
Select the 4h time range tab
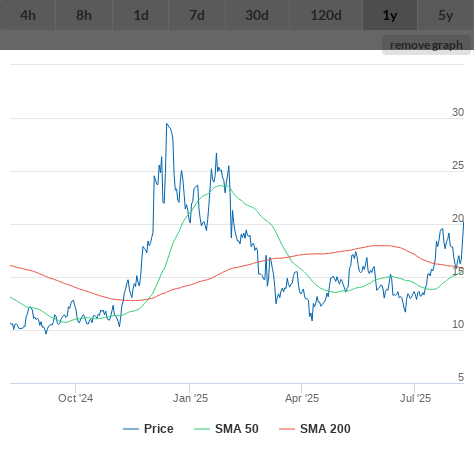coord(28,15)
